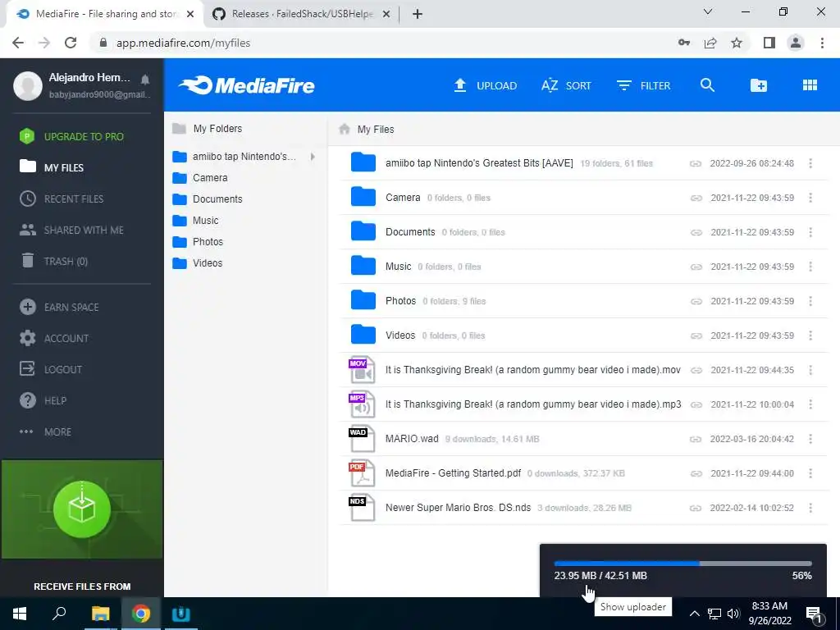This screenshot has height=630, width=840.
Task: Click the home icon in breadcrumb
Action: click(x=345, y=129)
